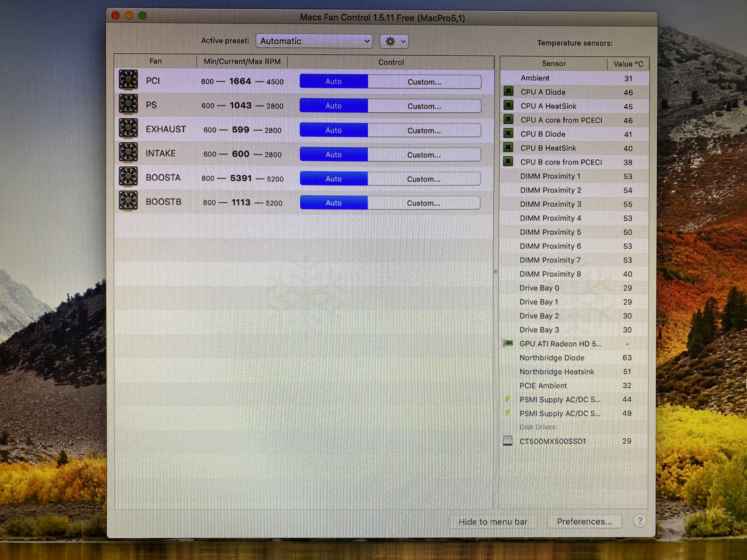The height and width of the screenshot is (560, 747).
Task: Click the PSMI Supply lightning icon valued 49
Action: coord(508,413)
